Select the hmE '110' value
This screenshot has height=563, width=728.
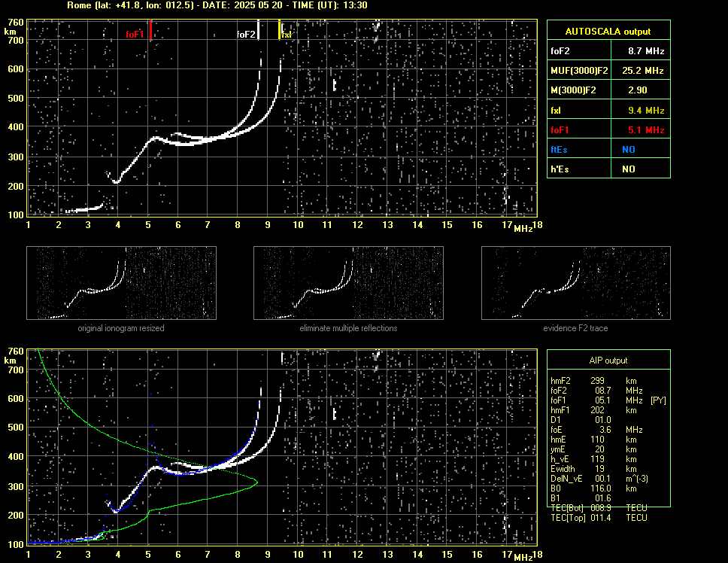pos(598,440)
